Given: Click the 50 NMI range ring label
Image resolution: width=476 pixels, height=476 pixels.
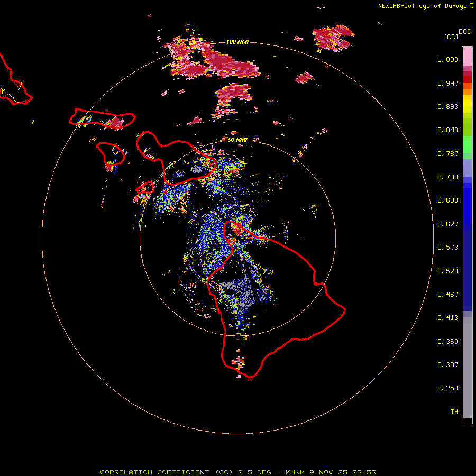Looking at the screenshot, I should coord(237,140).
